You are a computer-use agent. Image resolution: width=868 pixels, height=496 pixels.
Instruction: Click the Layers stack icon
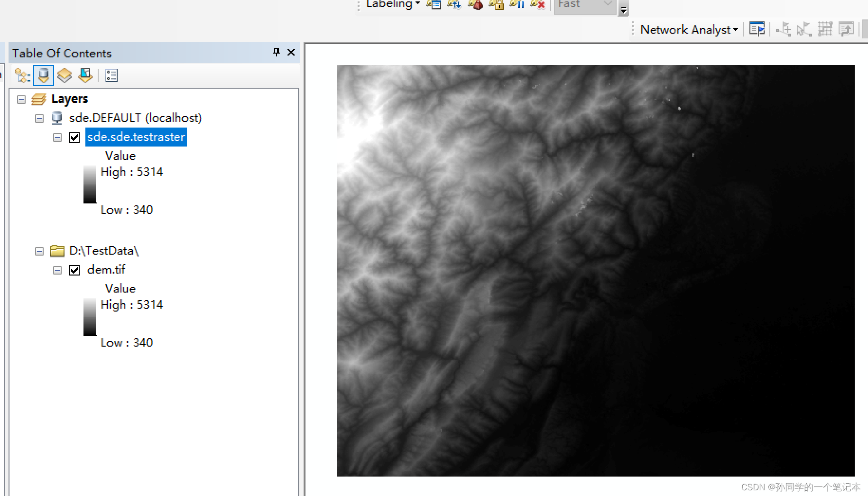[38, 99]
